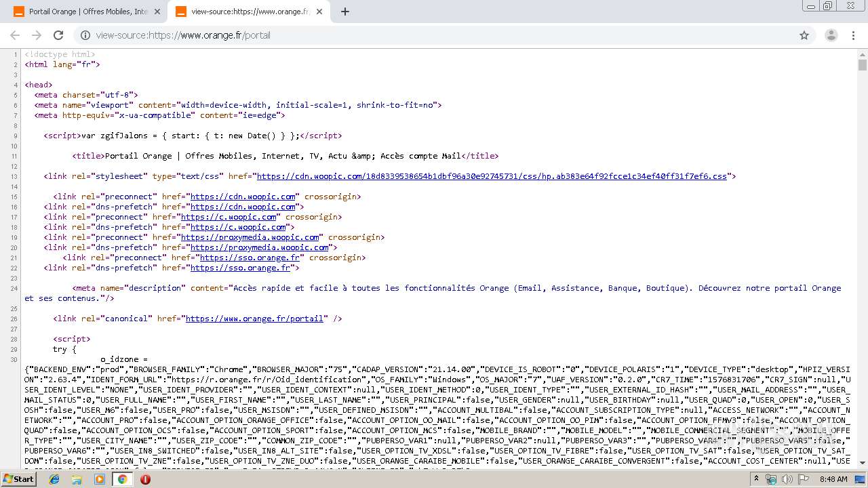Click the forward navigation arrow
The width and height of the screenshot is (868, 488).
click(x=37, y=35)
